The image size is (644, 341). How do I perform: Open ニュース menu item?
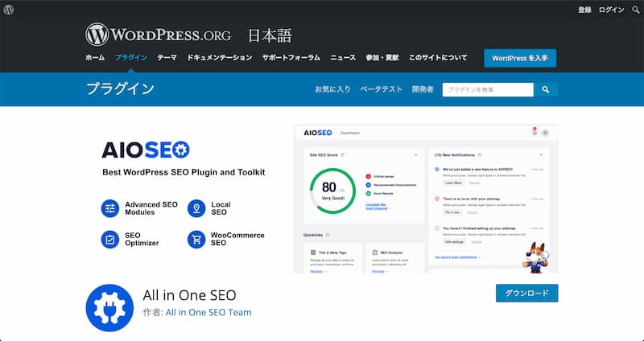(x=343, y=58)
